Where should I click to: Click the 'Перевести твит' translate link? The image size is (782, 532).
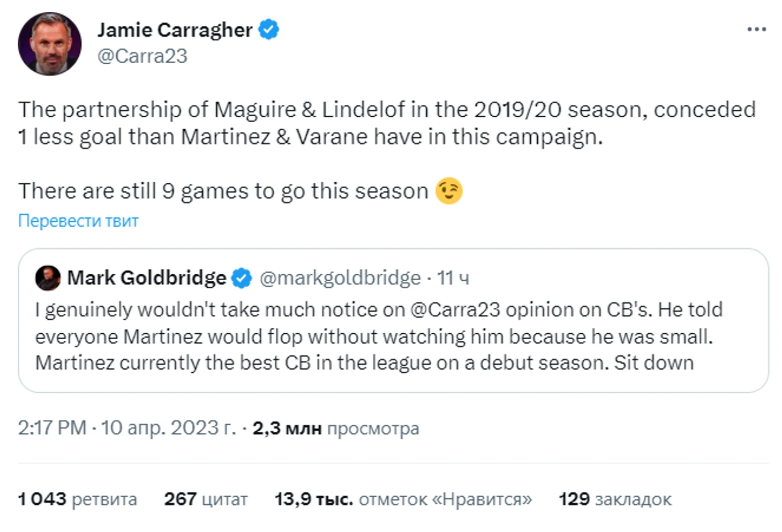pos(78,221)
